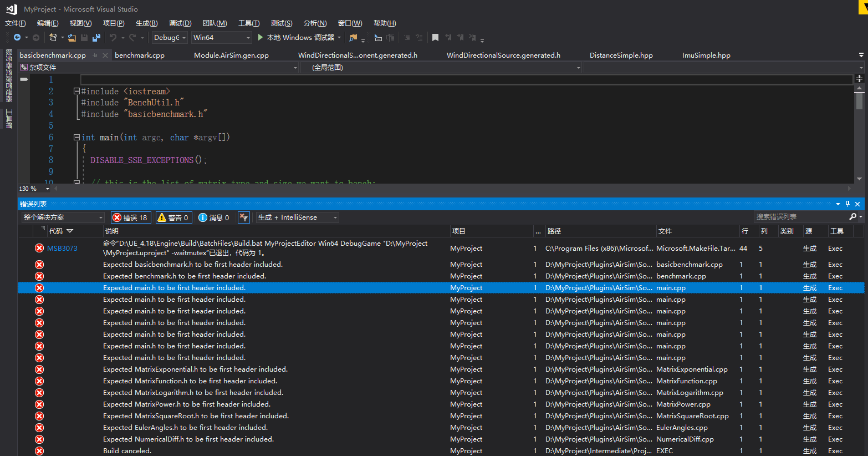The width and height of the screenshot is (868, 456).
Task: Switch to the ImuSimple.hpp tab
Action: 706,55
